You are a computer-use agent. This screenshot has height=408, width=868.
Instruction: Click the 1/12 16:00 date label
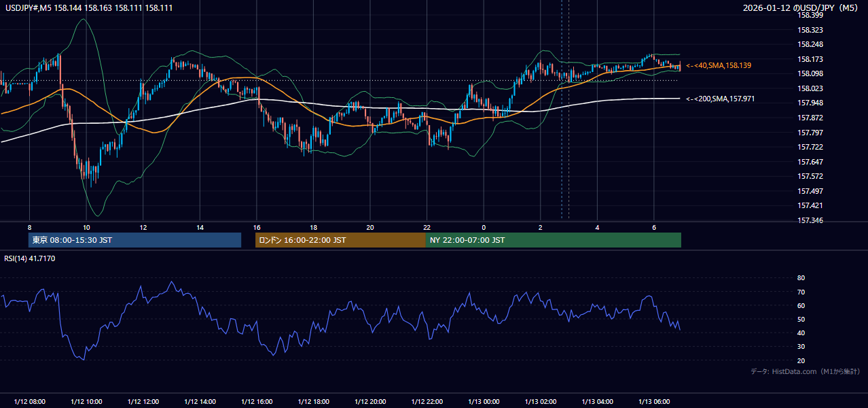click(x=256, y=401)
